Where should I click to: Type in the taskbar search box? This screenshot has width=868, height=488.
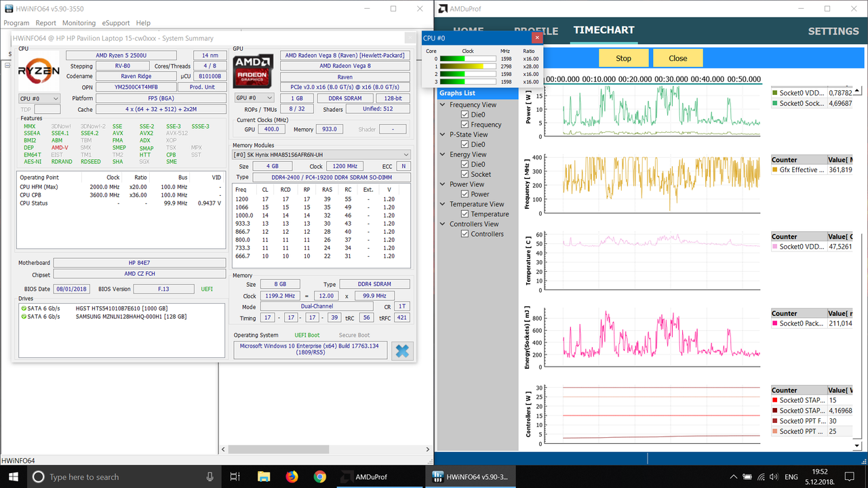[x=125, y=477]
